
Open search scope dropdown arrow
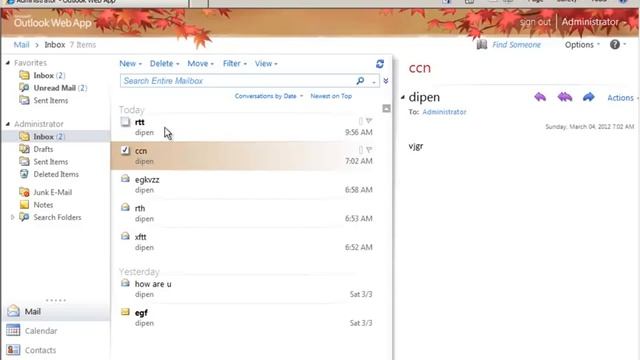373,82
